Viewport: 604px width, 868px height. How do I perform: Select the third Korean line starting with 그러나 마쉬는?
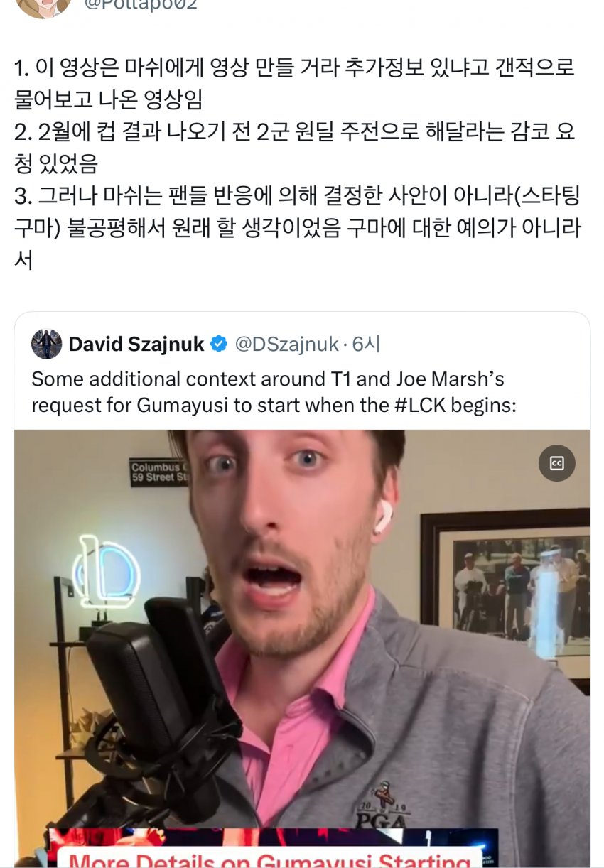(x=297, y=227)
